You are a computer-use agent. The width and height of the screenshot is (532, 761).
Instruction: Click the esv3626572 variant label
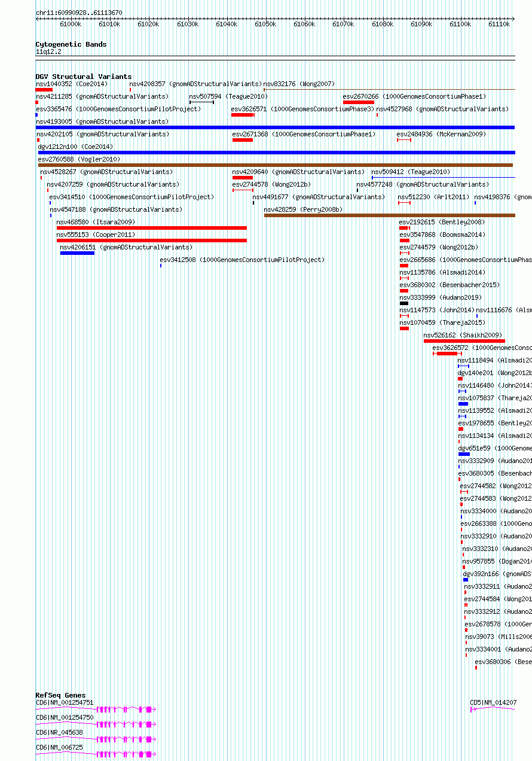(x=482, y=348)
